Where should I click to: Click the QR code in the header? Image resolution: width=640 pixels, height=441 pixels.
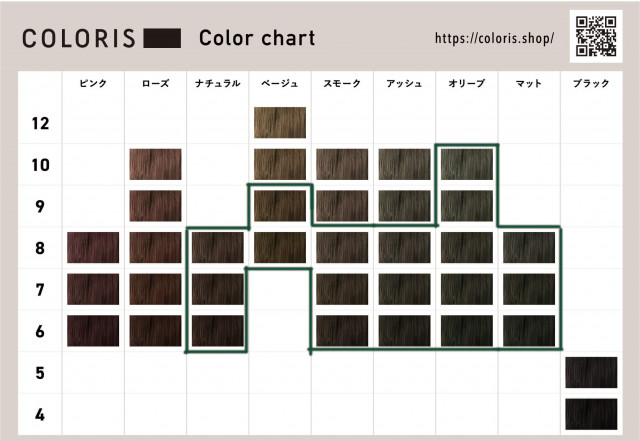598,35
